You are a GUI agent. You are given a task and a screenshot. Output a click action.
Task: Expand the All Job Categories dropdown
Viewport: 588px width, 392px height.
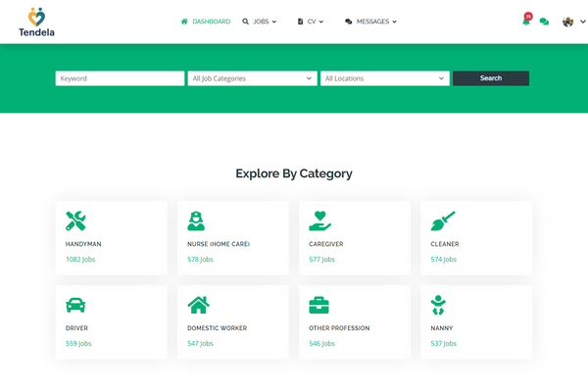[x=252, y=78]
